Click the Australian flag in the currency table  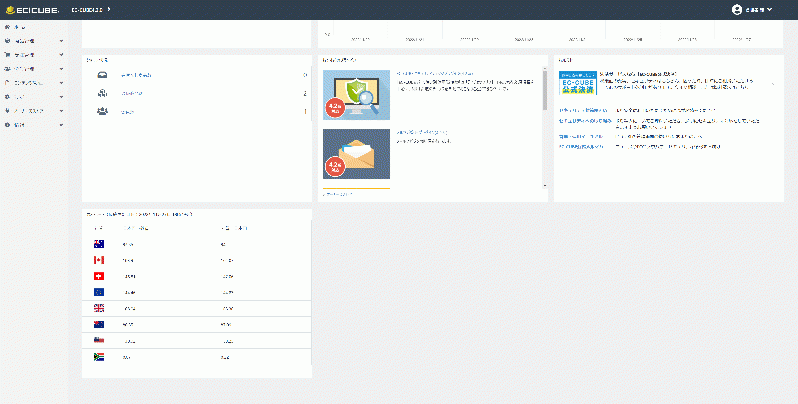99,244
